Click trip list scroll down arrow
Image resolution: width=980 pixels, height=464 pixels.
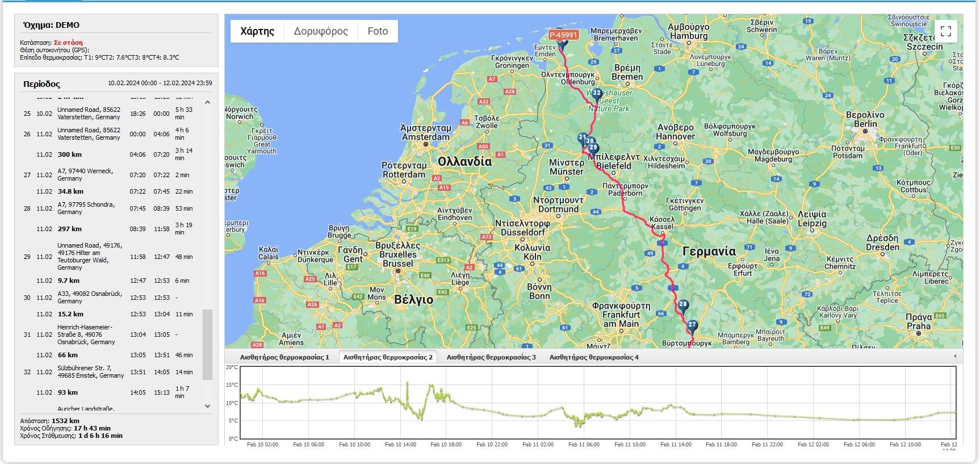pyautogui.click(x=207, y=406)
